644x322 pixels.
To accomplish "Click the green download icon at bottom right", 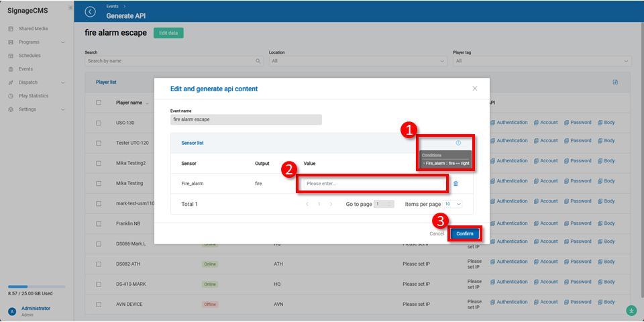I will (631, 311).
